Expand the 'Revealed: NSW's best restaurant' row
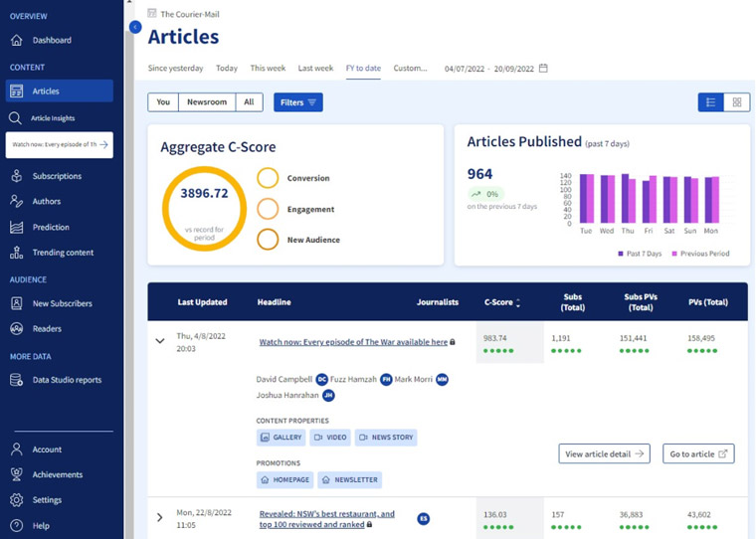This screenshot has height=539, width=756. (159, 517)
